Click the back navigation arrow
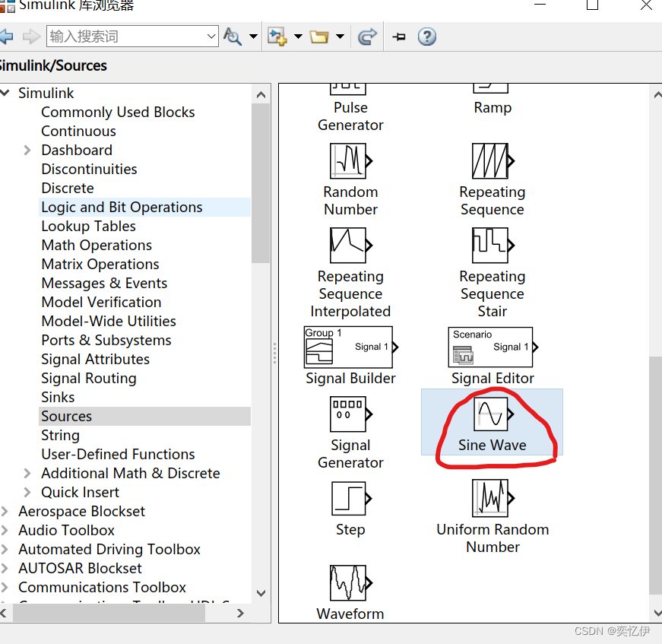The width and height of the screenshot is (662, 644). (6, 36)
